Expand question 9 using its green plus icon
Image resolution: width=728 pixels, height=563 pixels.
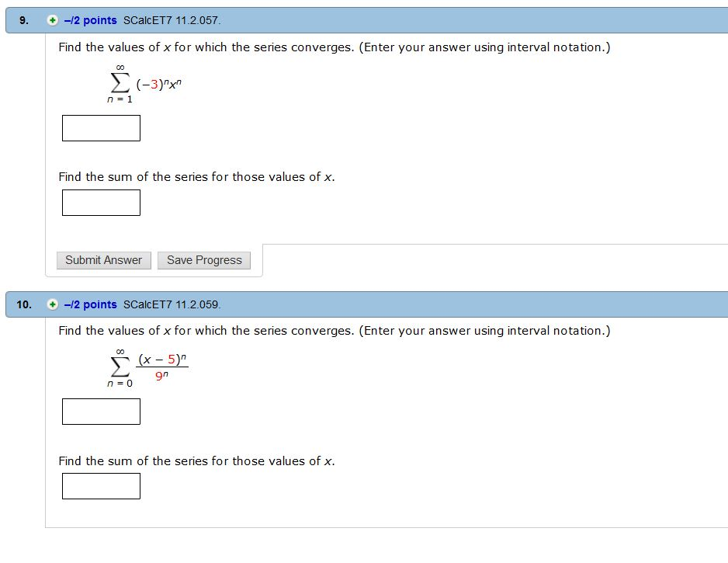pyautogui.click(x=51, y=21)
